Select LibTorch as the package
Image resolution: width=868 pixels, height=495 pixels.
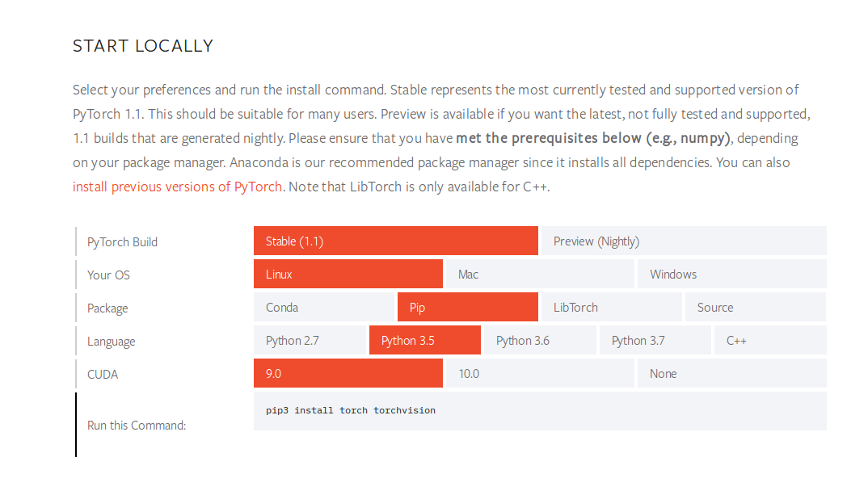coord(612,307)
